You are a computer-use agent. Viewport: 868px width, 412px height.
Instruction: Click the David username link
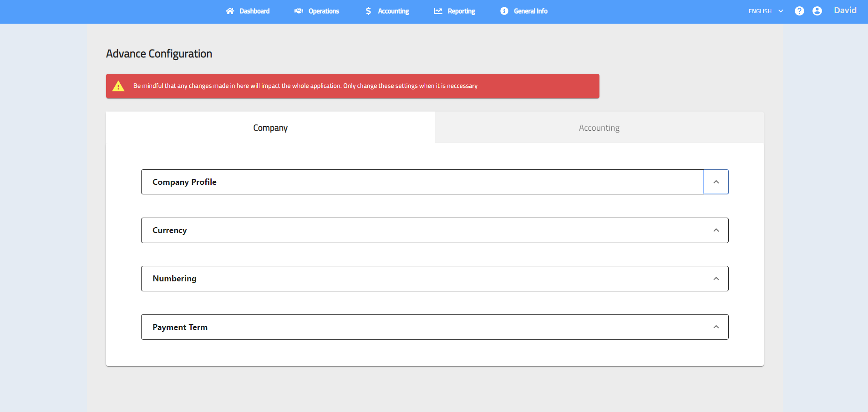point(845,10)
